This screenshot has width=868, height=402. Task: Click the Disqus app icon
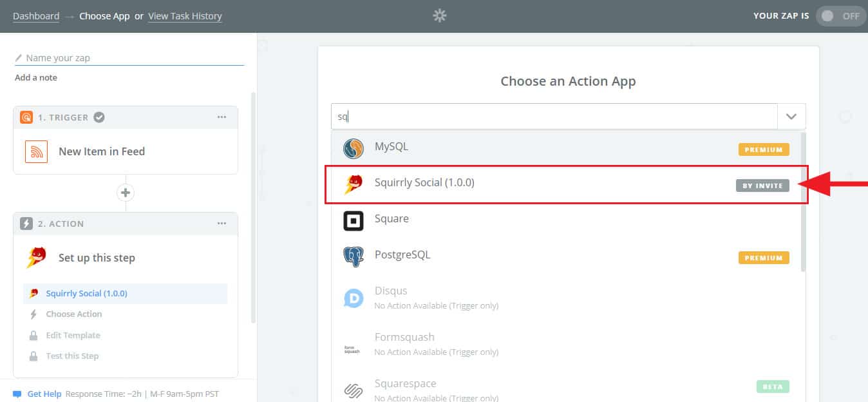click(x=354, y=298)
